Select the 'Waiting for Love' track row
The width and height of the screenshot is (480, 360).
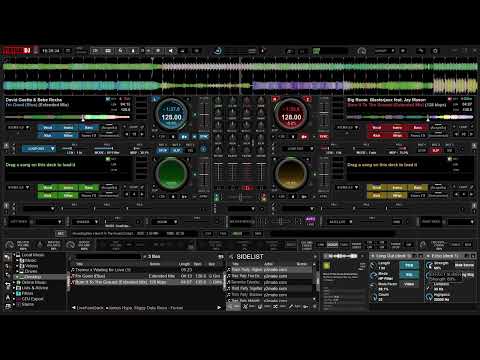pos(147,270)
